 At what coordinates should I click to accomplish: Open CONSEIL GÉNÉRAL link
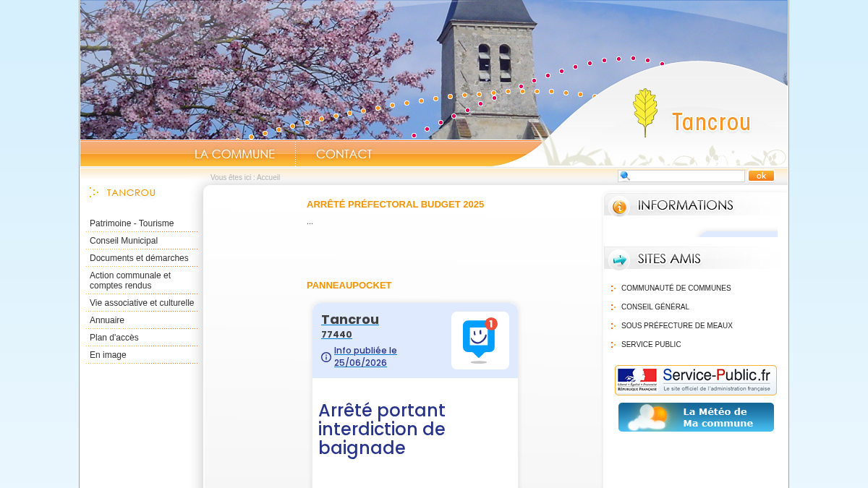click(655, 307)
